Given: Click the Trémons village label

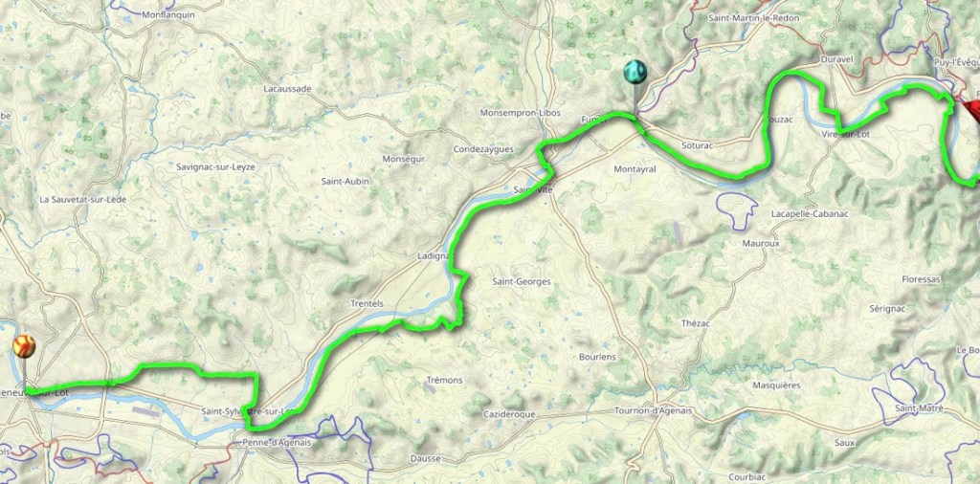Looking at the screenshot, I should pyautogui.click(x=444, y=381).
